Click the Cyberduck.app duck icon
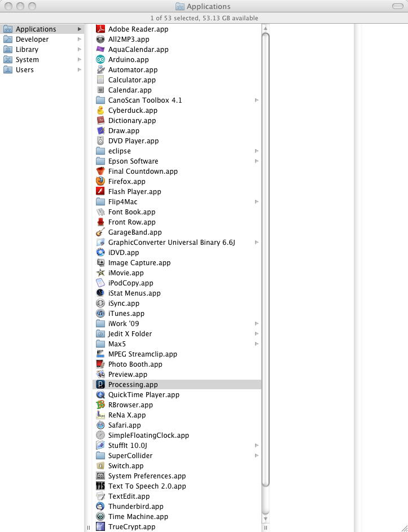 tap(100, 110)
